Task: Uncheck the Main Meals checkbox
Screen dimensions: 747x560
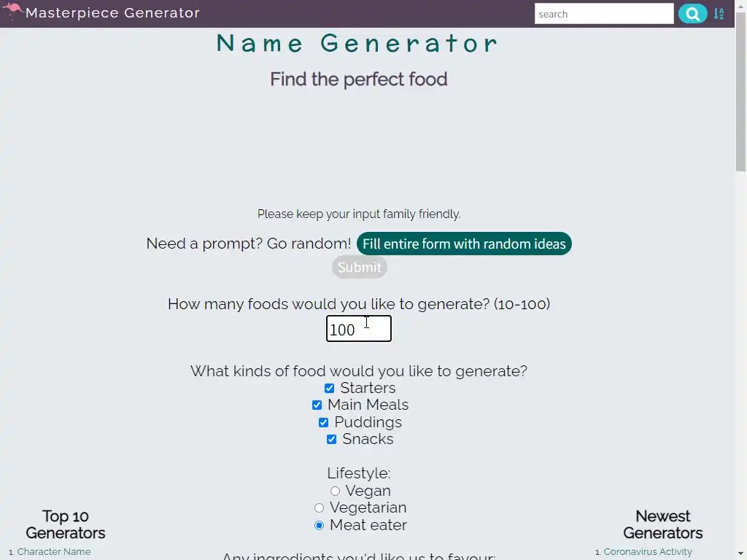Action: [x=317, y=405]
